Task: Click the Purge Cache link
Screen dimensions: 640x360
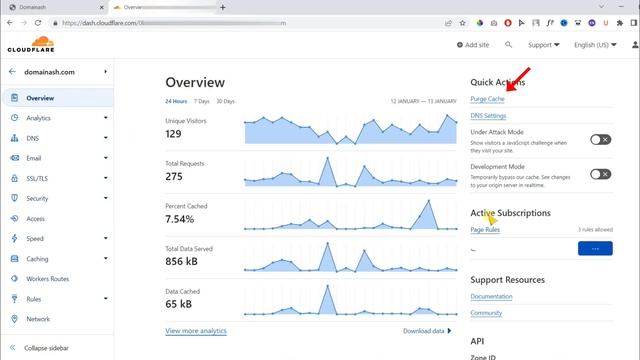Action: [x=487, y=99]
